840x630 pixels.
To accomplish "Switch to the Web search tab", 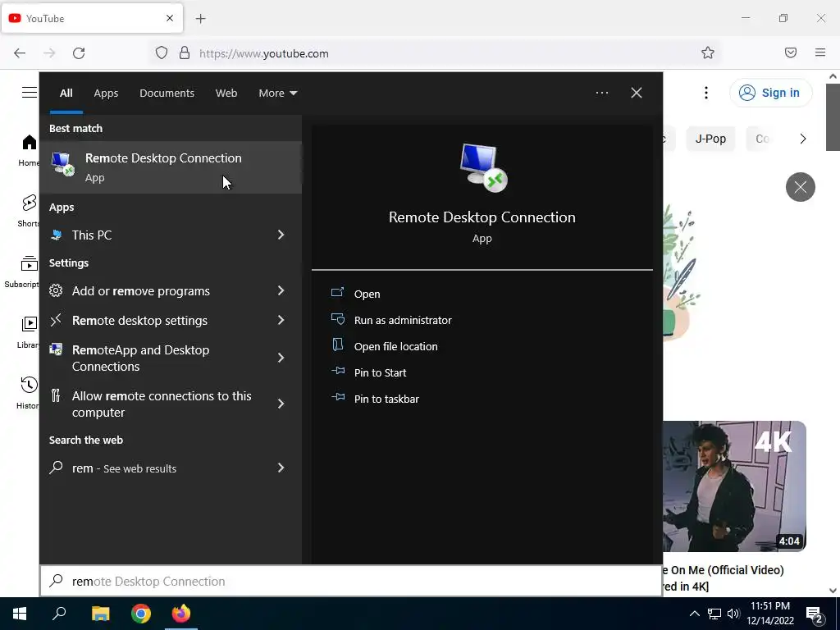I will coord(226,94).
